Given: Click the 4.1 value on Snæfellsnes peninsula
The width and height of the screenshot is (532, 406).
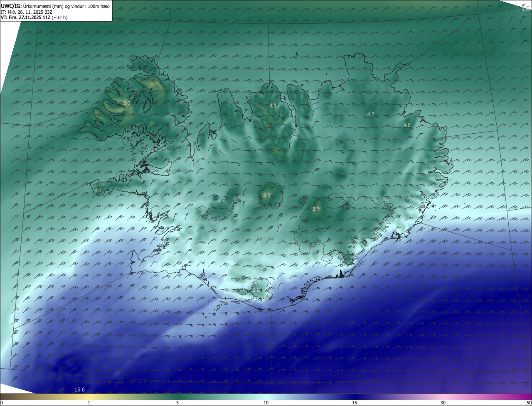Looking at the screenshot, I should [x=99, y=190].
